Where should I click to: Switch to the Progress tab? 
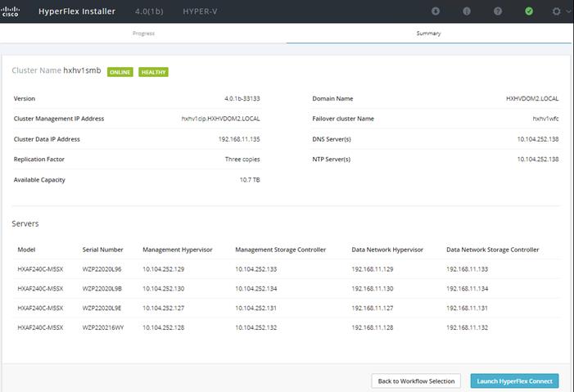[143, 34]
